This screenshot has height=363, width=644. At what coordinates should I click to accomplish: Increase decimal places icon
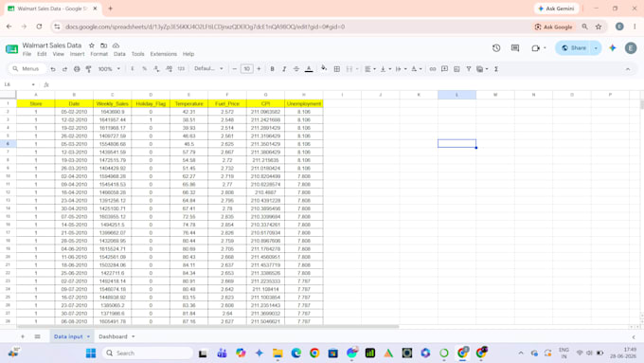(169, 69)
